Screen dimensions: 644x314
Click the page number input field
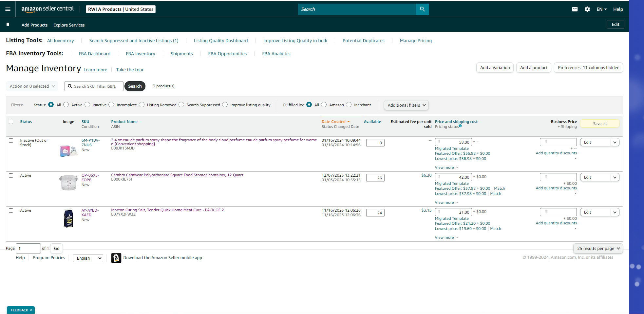point(28,249)
